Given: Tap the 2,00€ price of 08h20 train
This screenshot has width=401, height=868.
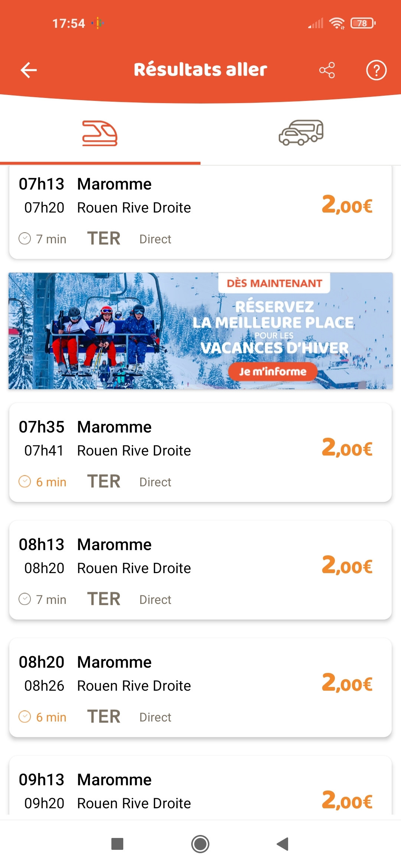Looking at the screenshot, I should click(x=347, y=683).
